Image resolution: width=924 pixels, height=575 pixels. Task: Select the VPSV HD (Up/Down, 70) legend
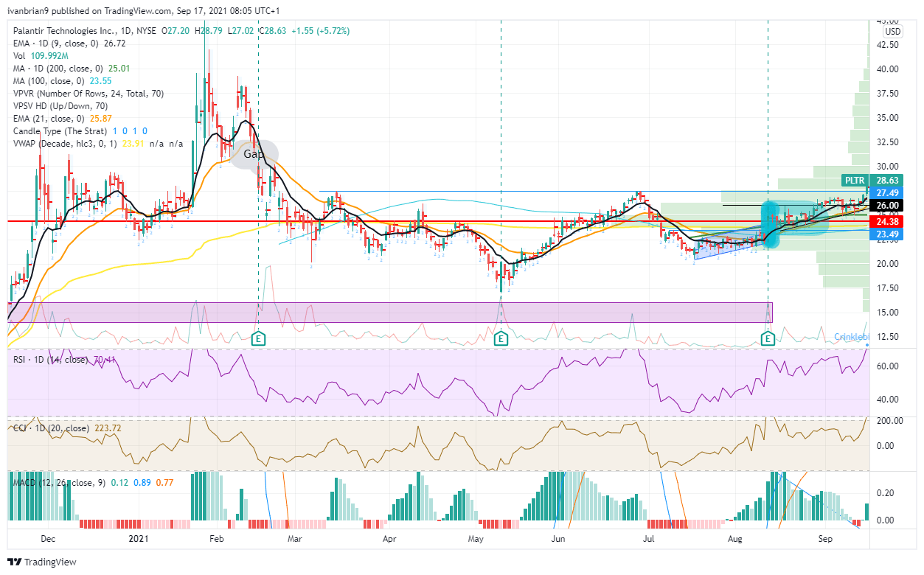point(60,106)
